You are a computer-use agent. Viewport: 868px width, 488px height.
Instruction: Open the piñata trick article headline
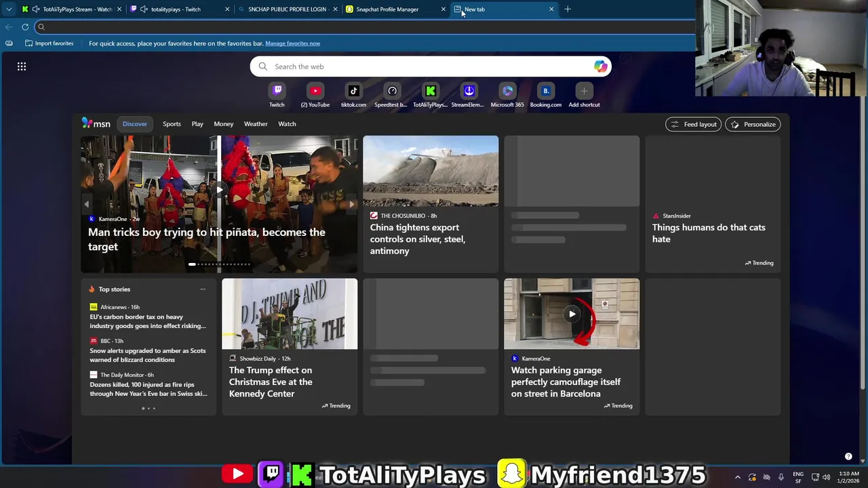click(x=207, y=239)
